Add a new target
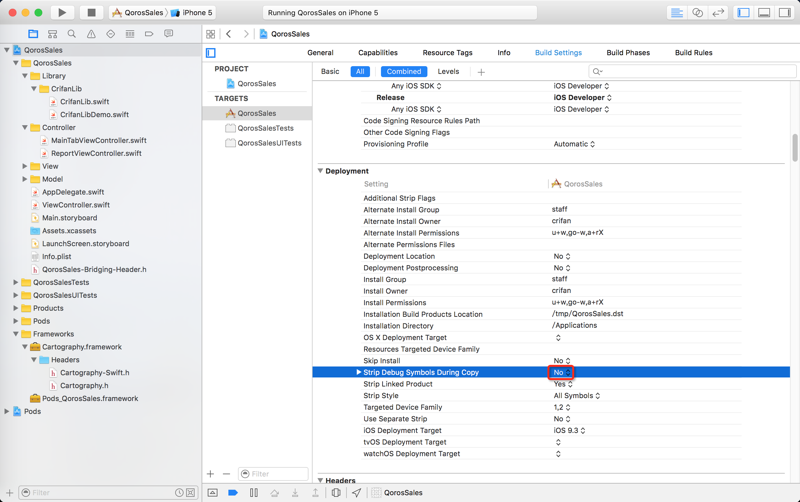Image resolution: width=800 pixels, height=502 pixels. (210, 474)
